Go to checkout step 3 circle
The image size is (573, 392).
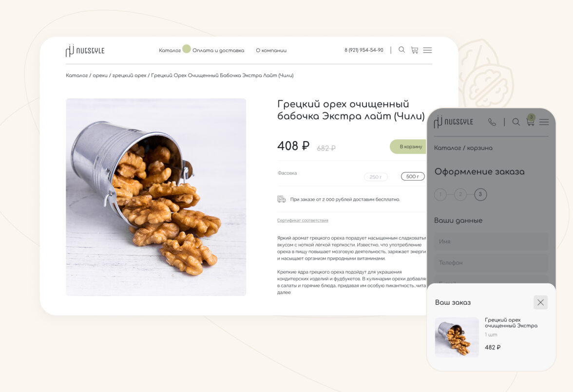[480, 194]
